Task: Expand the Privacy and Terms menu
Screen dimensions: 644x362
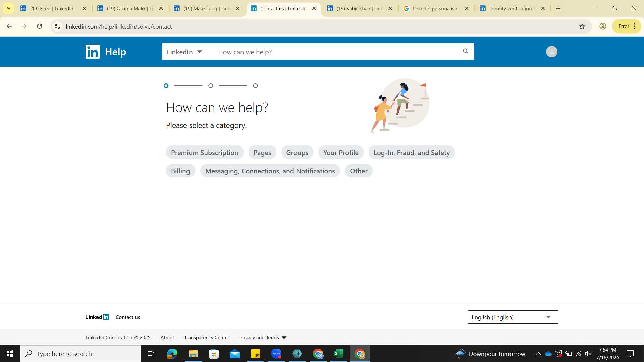Action: coord(263,338)
